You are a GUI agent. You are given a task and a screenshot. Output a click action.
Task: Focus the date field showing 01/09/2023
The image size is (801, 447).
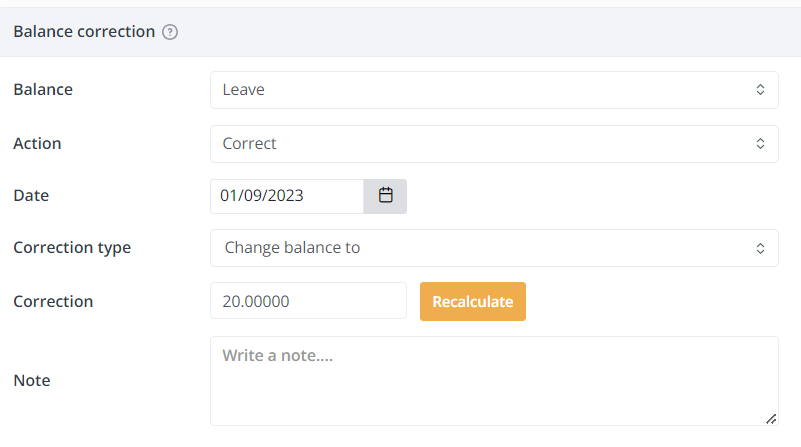coord(287,196)
